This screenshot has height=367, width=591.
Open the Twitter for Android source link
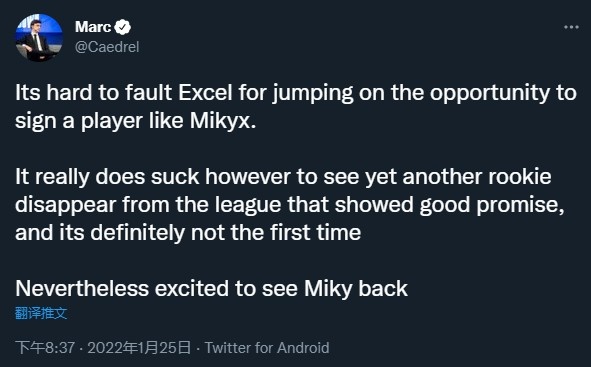click(267, 347)
